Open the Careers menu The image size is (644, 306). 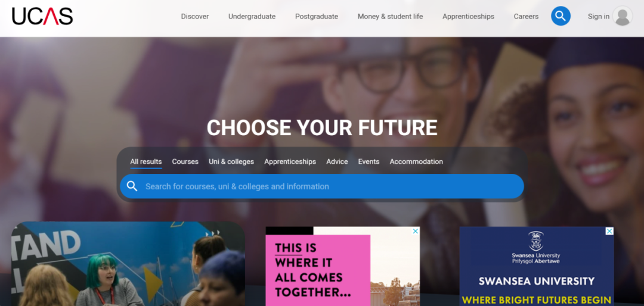526,17
